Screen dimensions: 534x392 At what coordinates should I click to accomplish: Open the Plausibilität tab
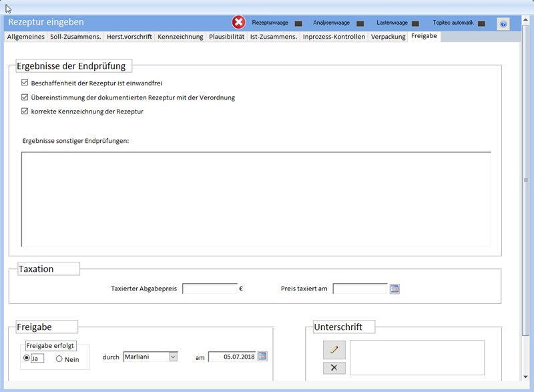(x=226, y=37)
